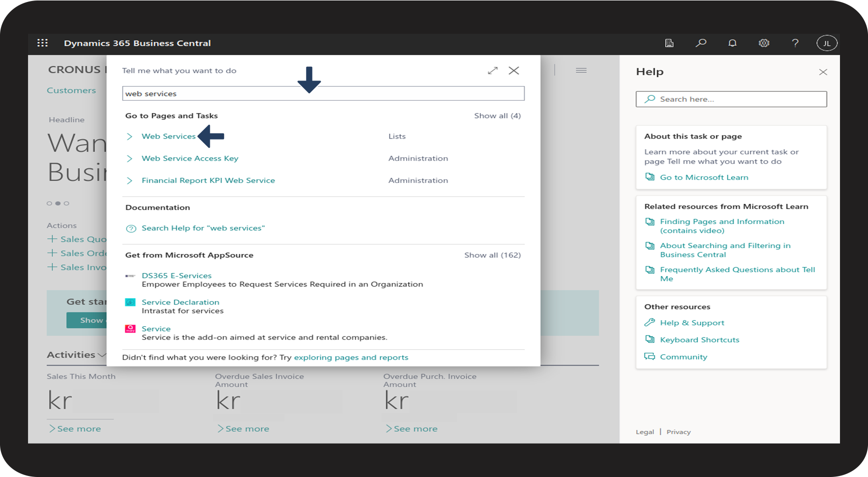Select the third headline carousel dot

pos(67,203)
